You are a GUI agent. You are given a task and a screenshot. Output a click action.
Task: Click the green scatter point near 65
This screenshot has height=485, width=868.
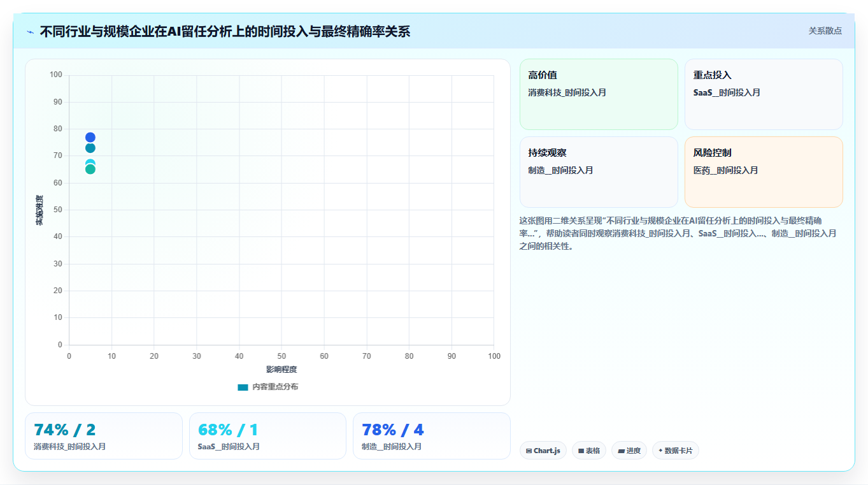tap(90, 170)
